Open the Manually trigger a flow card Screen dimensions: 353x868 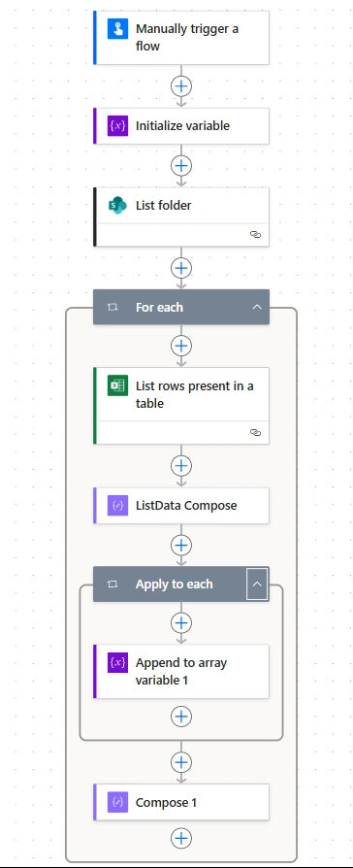click(x=181, y=38)
